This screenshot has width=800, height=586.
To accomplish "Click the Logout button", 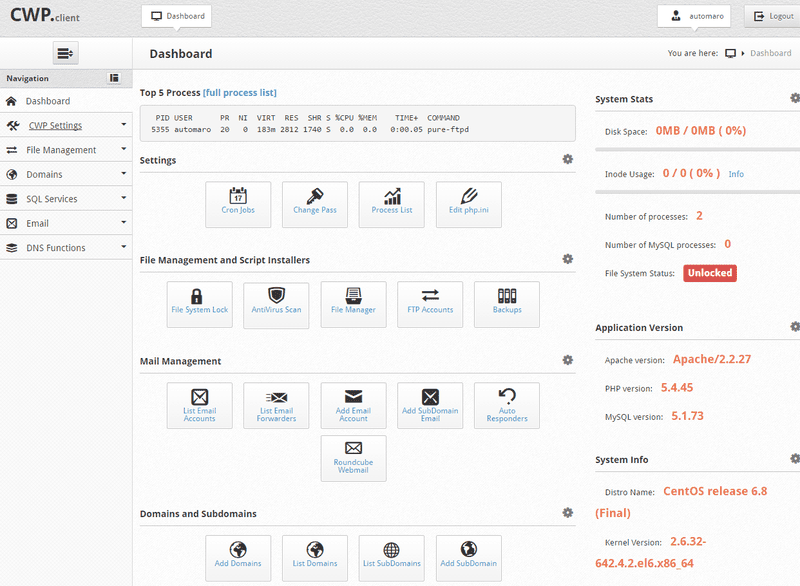I will pos(773,16).
